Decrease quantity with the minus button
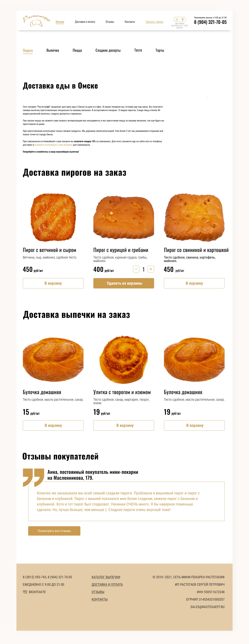The height and width of the screenshot is (644, 249). [136, 269]
